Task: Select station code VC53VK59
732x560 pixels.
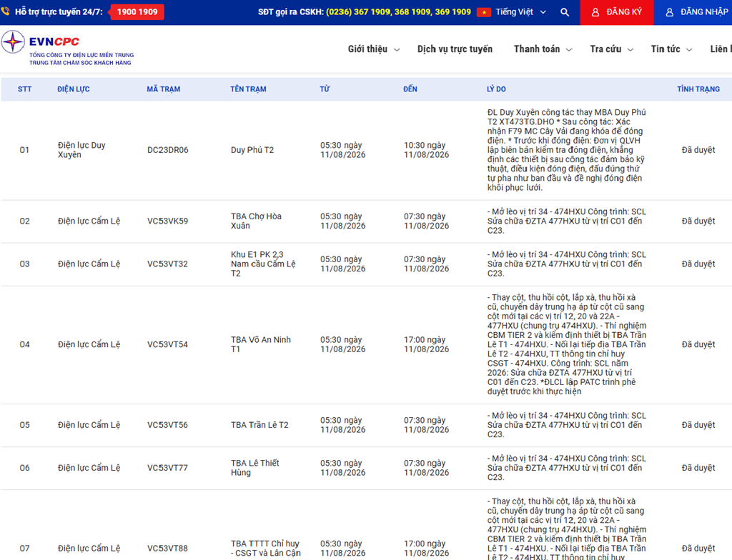Action: pos(167,221)
